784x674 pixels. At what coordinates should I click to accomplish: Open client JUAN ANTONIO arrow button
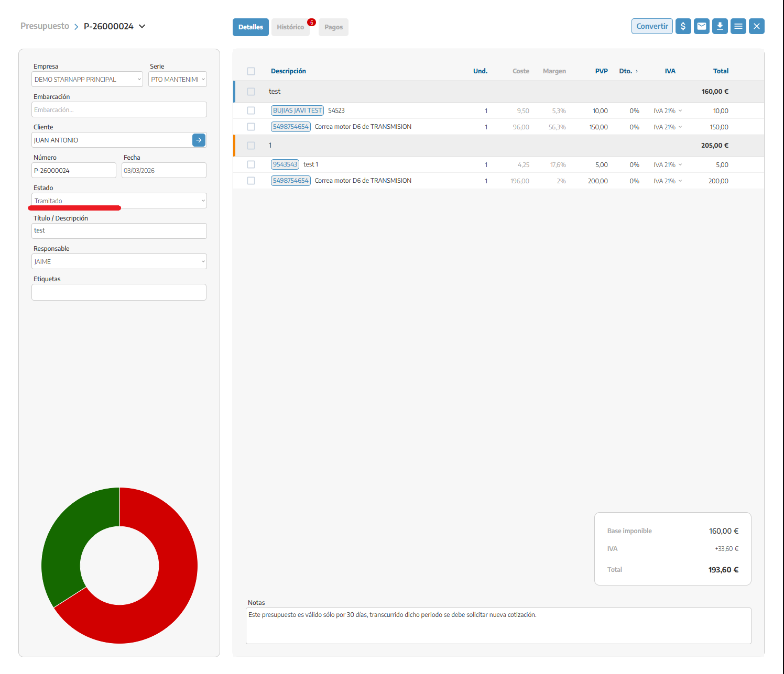coord(199,140)
